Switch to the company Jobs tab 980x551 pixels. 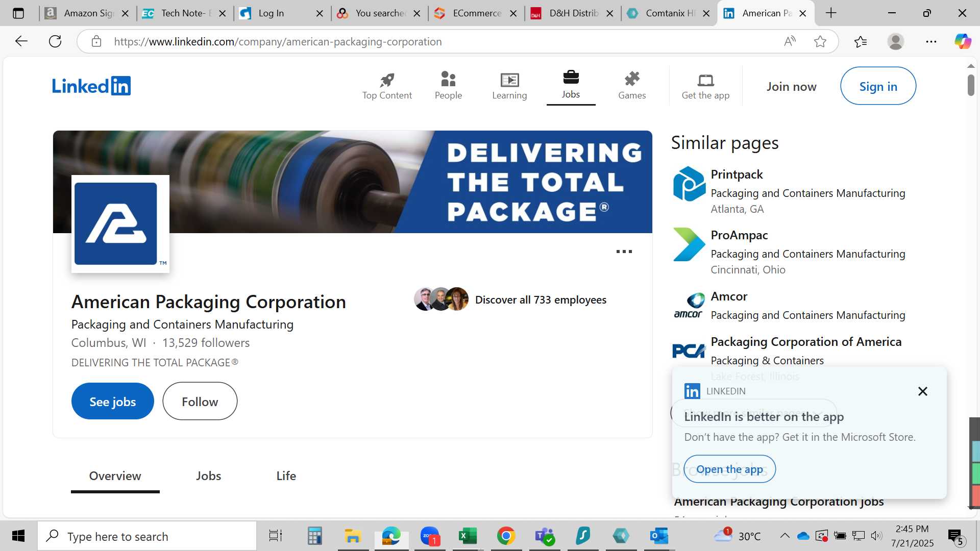(208, 476)
